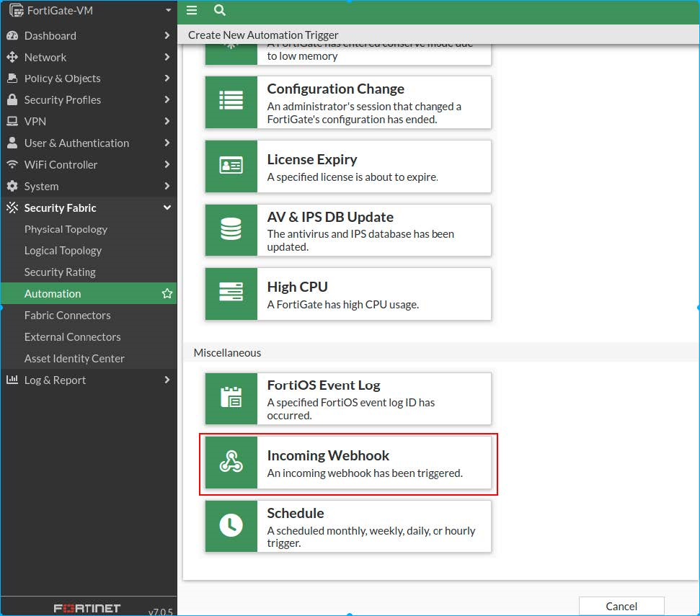Click the License Expiry card icon
This screenshot has height=616, width=700.
pos(231,166)
